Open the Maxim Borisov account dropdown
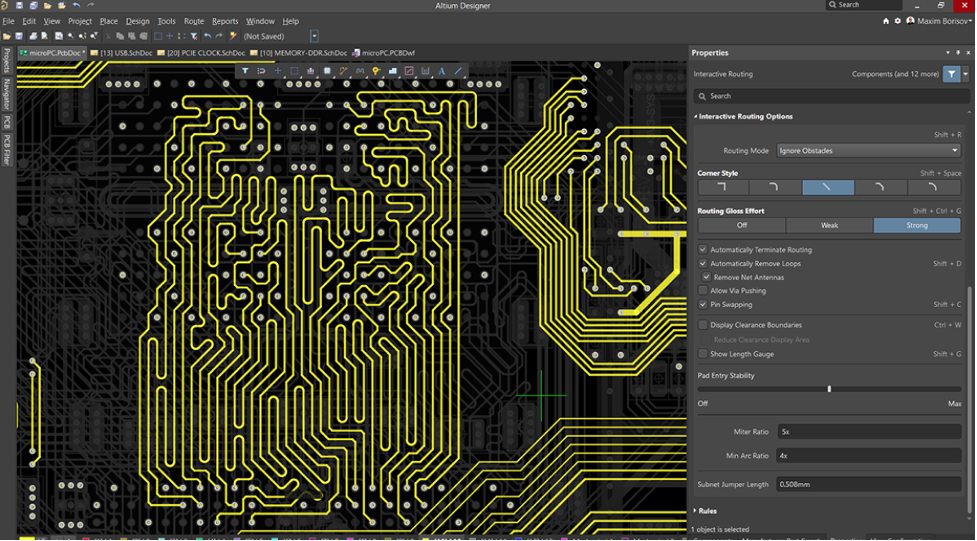 (x=939, y=21)
